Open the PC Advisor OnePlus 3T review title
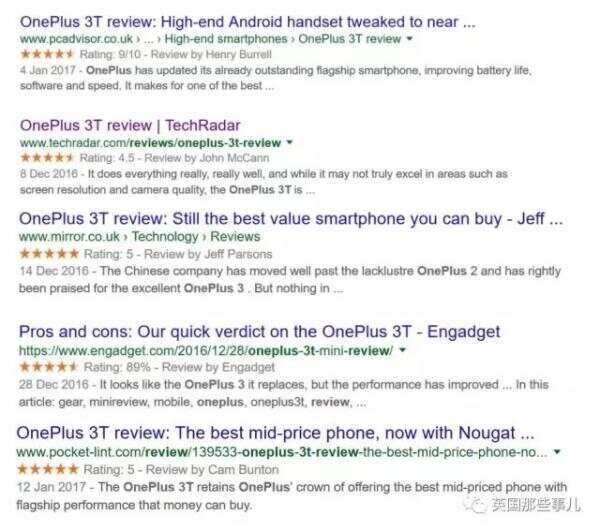Image resolution: width=600 pixels, height=531 pixels. coord(248,22)
